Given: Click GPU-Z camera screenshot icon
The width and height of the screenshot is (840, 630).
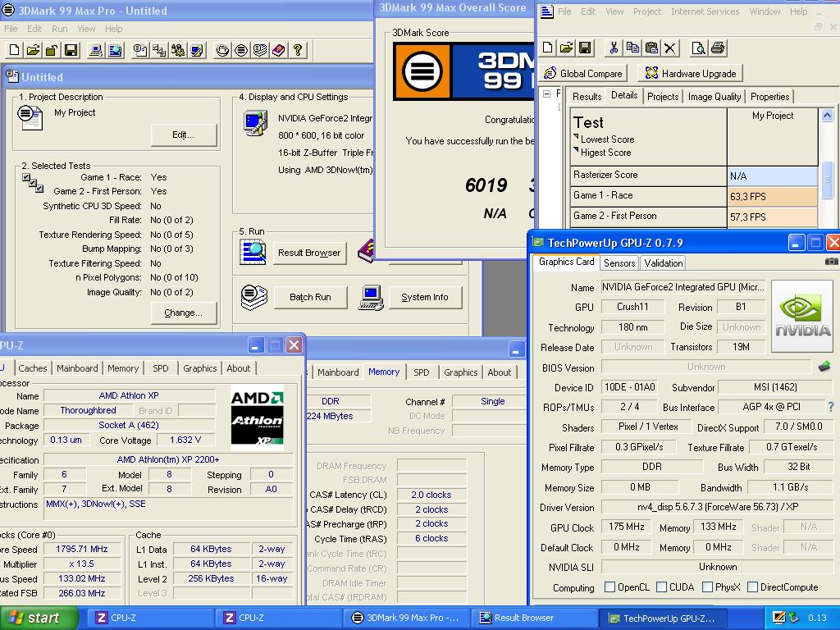Looking at the screenshot, I should (x=831, y=262).
